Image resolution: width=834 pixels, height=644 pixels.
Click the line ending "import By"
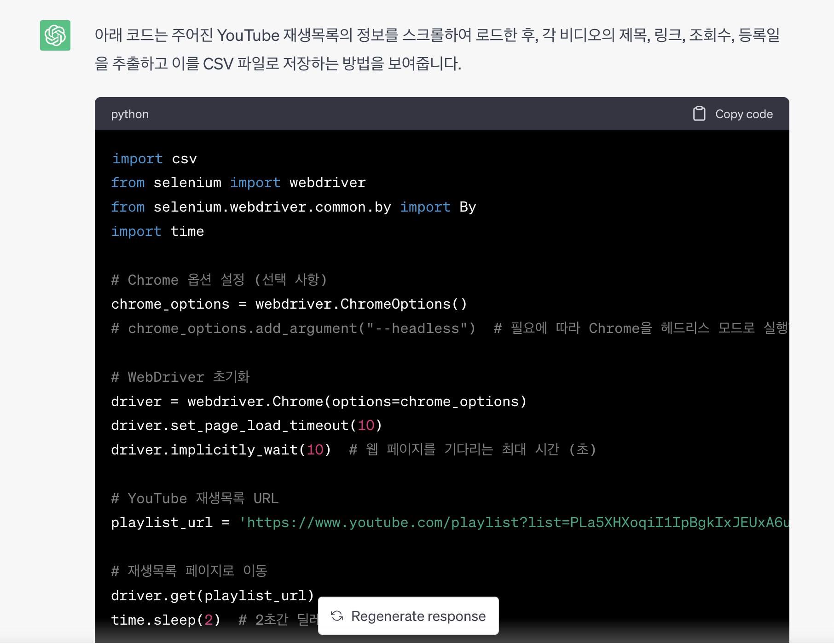click(x=294, y=207)
